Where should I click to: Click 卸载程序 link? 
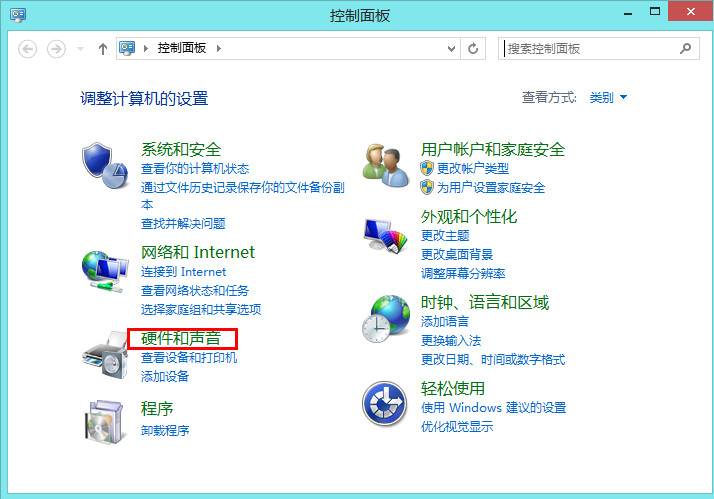click(x=165, y=430)
